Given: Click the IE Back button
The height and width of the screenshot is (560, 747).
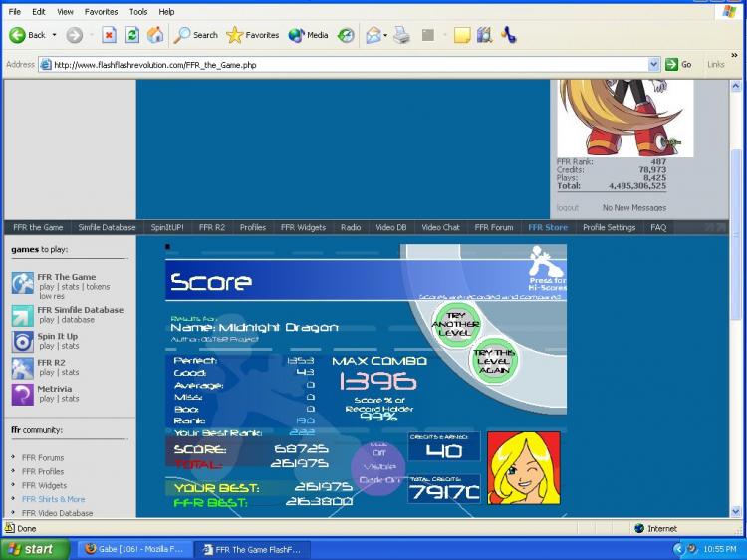Looking at the screenshot, I should point(28,35).
